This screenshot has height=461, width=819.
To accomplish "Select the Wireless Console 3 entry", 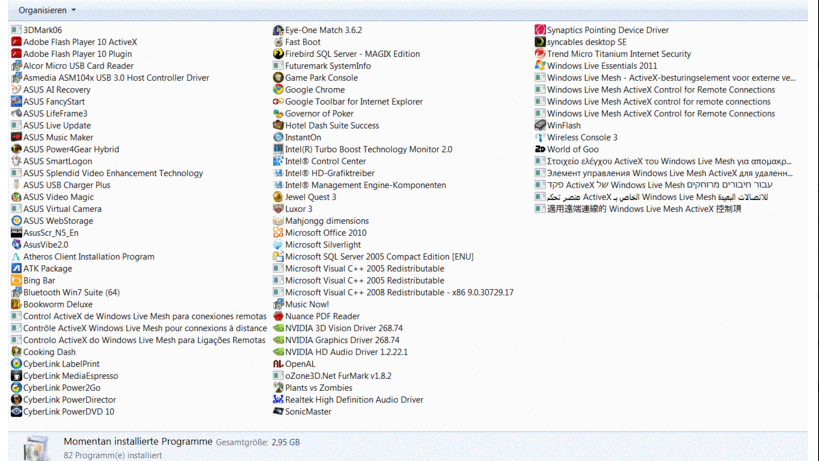I will pos(581,138).
